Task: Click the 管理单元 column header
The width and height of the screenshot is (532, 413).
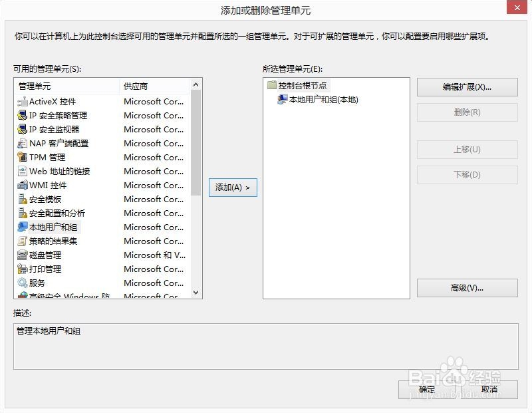Action: tap(67, 86)
